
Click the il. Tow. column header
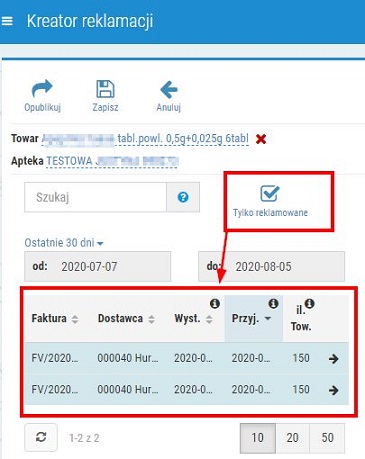pyautogui.click(x=301, y=318)
